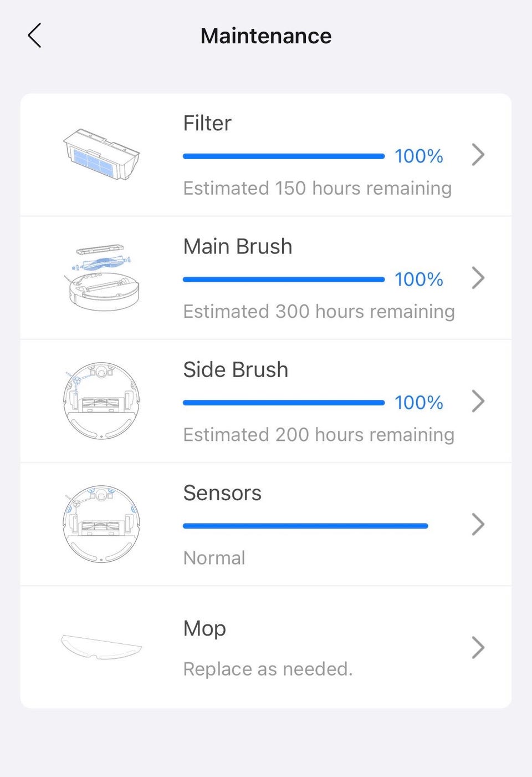The image size is (532, 777).
Task: Select the Filter label
Action: (207, 123)
